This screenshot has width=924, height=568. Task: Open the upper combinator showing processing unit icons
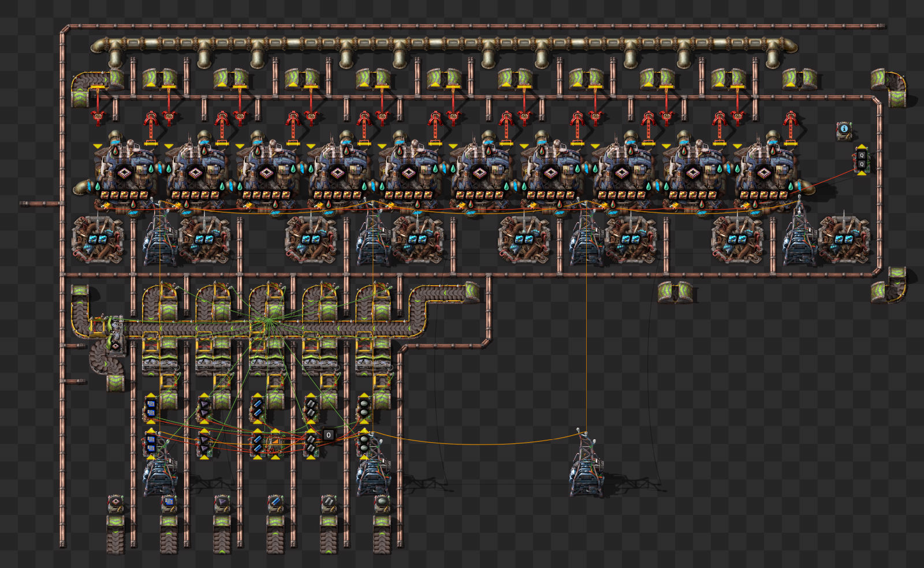pos(151,408)
